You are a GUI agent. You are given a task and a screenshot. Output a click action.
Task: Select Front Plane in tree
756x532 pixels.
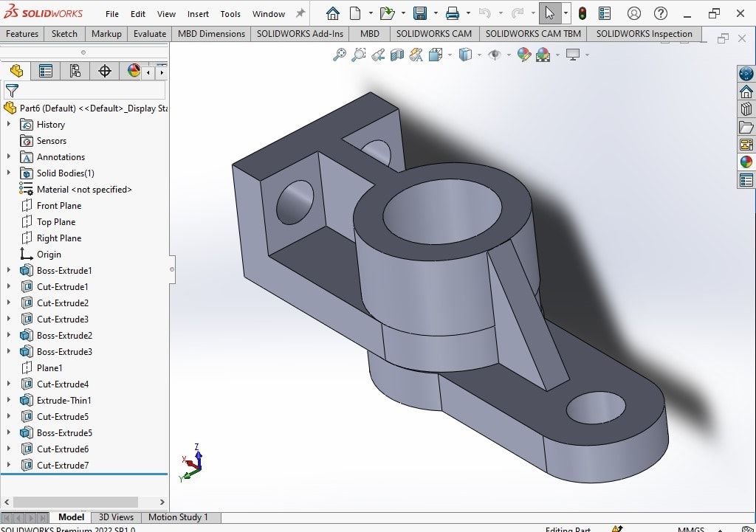point(59,206)
